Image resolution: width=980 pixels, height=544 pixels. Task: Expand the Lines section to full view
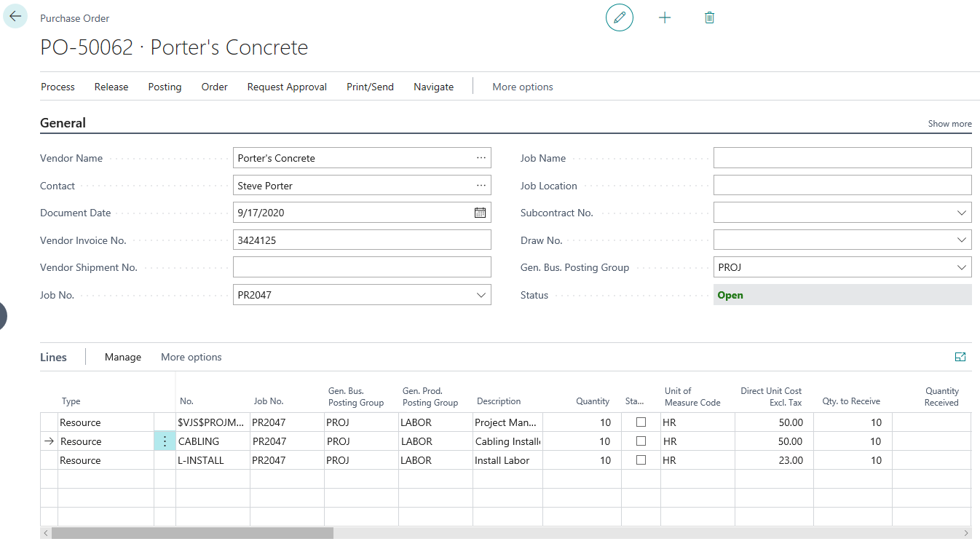[x=960, y=357]
